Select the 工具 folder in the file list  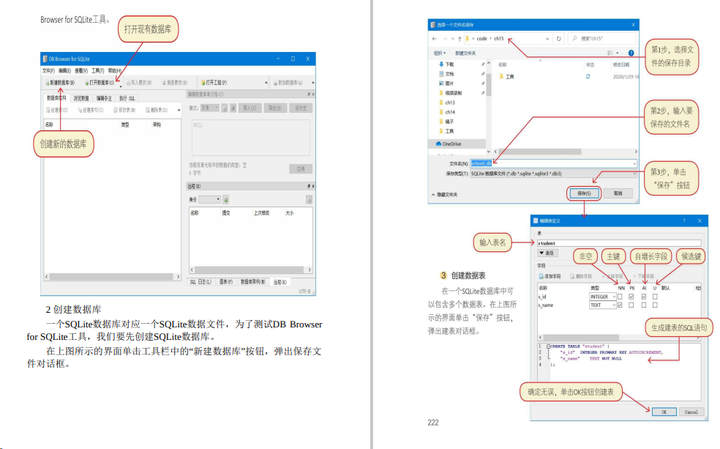coord(506,77)
